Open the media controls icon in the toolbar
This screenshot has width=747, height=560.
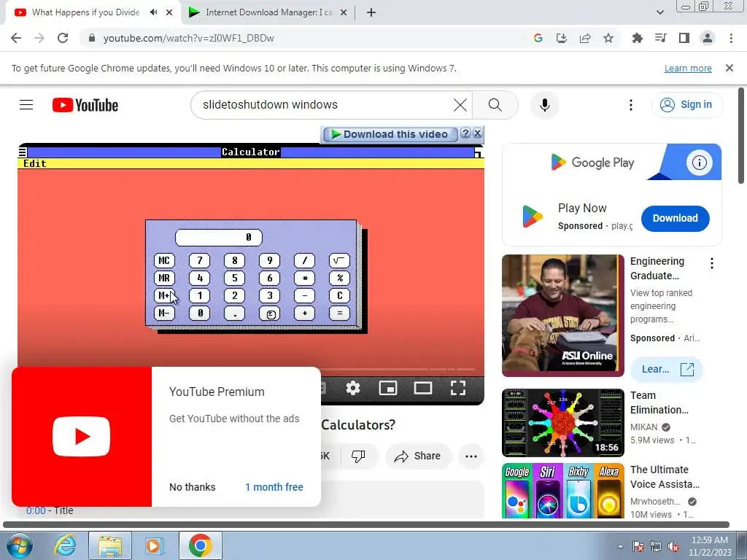(660, 38)
